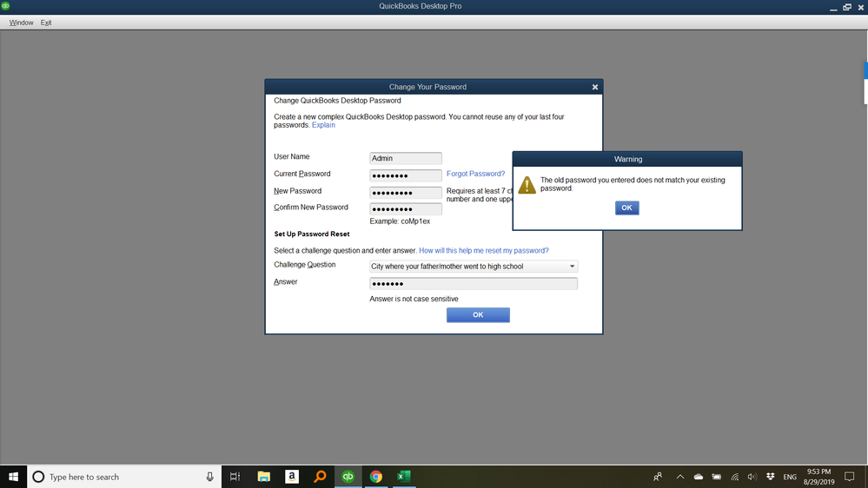Open the Window menu
The image size is (868, 488).
click(21, 23)
